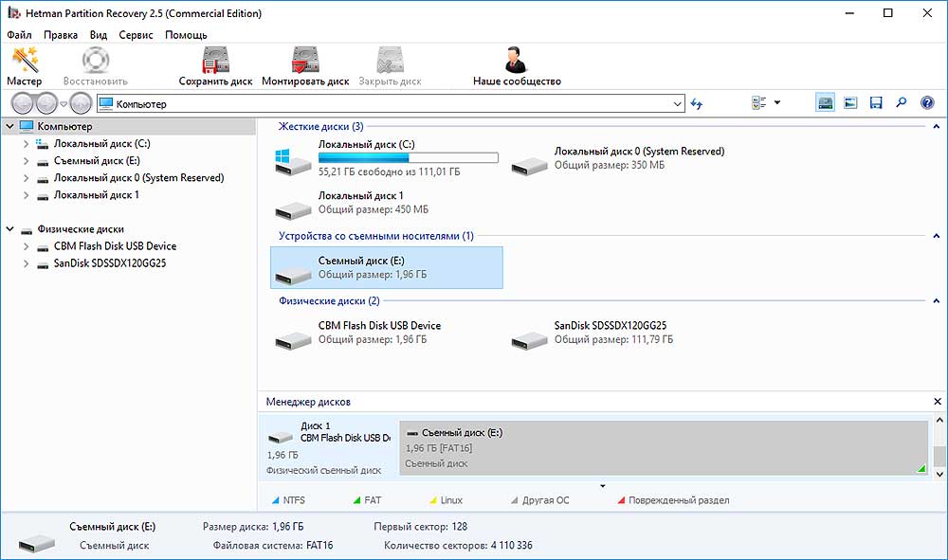Screen dimensions: 948x560
Task: Select Диск 1 in disk manager
Action: coord(329,447)
